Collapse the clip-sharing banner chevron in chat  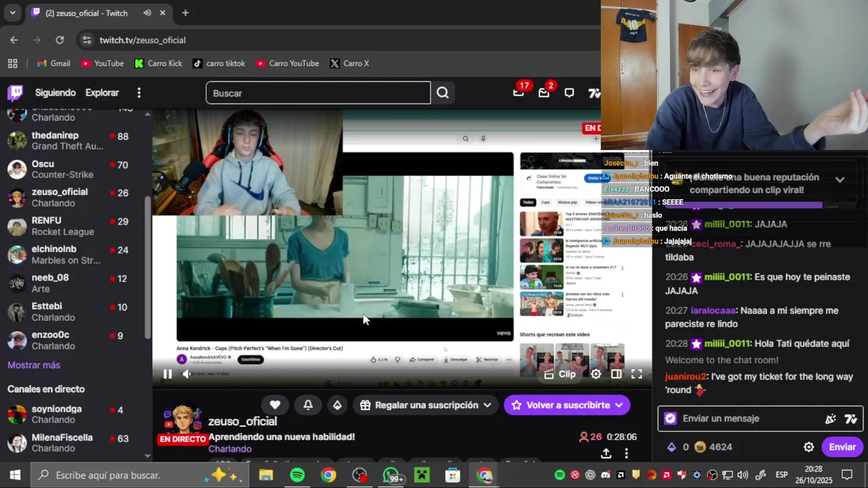point(840,180)
